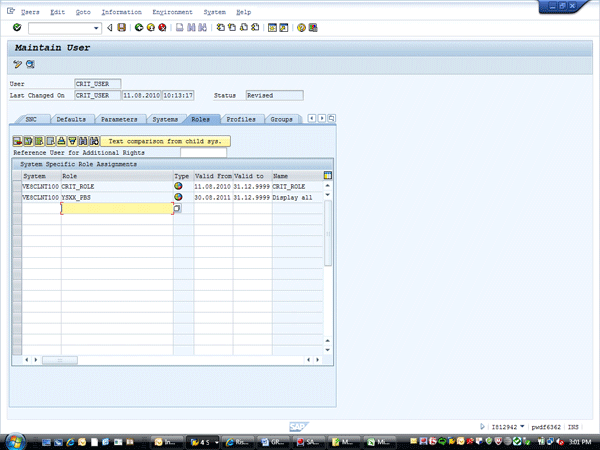Click the table configuration grid icon
Viewport: 600px width, 450px height.
click(327, 175)
